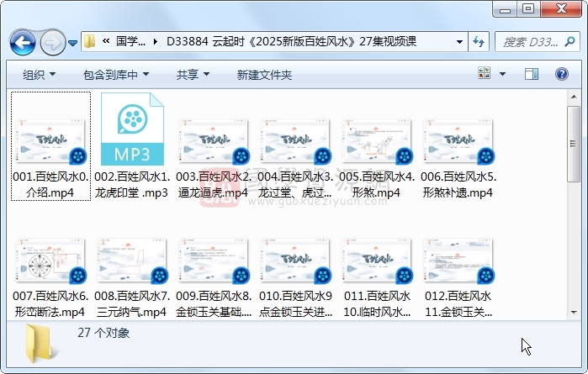Click the vertical scrollbar thumb
Image resolution: width=588 pixels, height=374 pixels.
[574, 144]
